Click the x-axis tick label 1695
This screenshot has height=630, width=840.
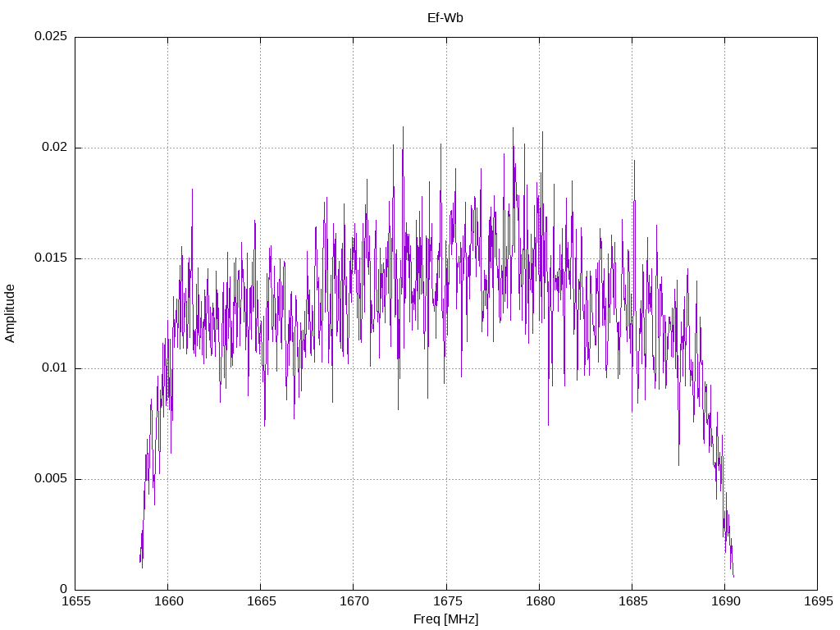point(819,601)
